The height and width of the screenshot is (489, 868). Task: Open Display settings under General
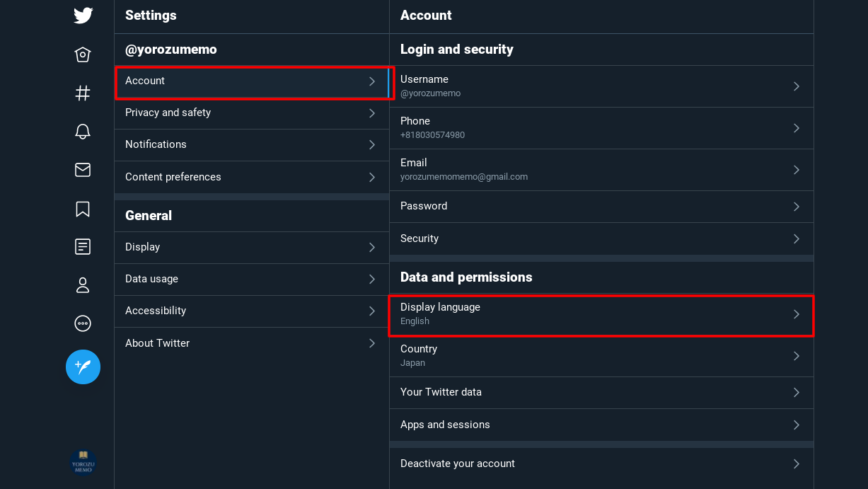coord(252,248)
